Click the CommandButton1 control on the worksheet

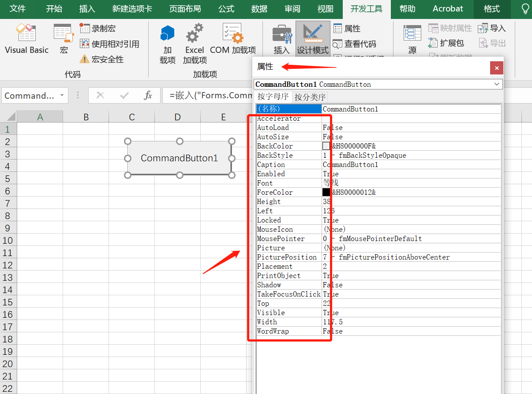point(179,158)
